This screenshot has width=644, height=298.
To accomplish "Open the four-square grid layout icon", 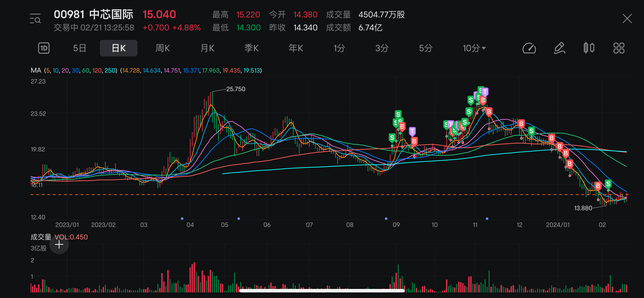I will pyautogui.click(x=618, y=48).
